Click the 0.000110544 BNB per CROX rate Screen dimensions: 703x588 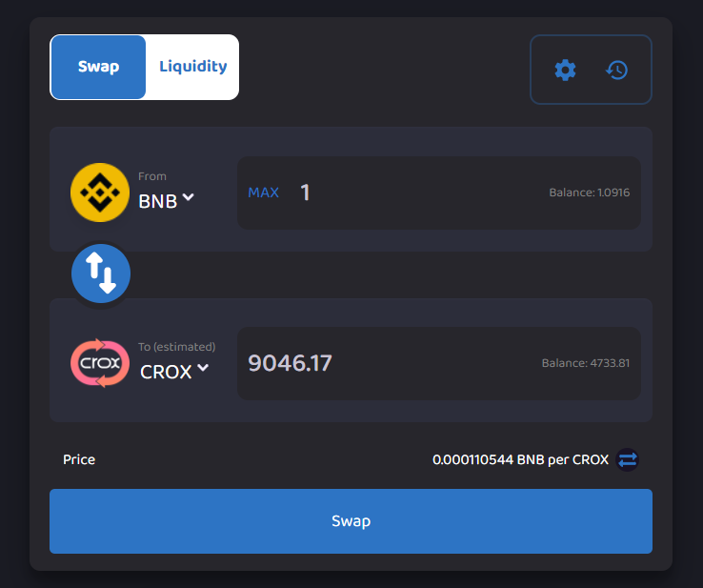click(x=520, y=459)
